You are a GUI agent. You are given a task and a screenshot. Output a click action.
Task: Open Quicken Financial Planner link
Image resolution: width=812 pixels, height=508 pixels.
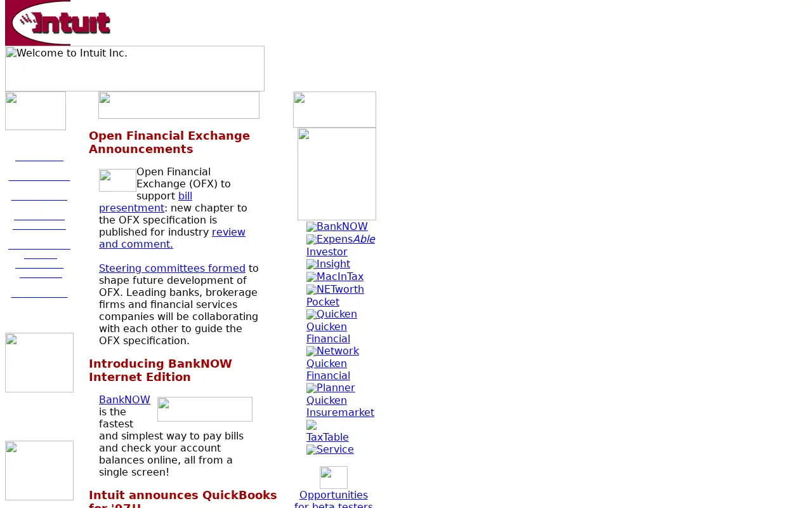coord(331,375)
